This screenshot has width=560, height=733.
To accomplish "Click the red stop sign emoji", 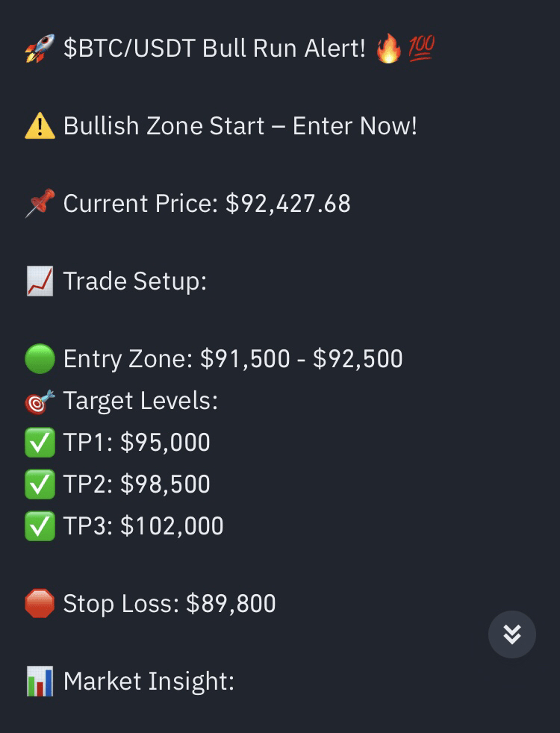I will coord(40,604).
